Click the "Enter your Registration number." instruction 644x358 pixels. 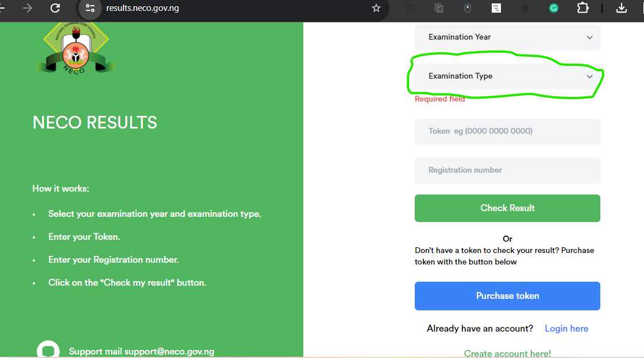113,260
